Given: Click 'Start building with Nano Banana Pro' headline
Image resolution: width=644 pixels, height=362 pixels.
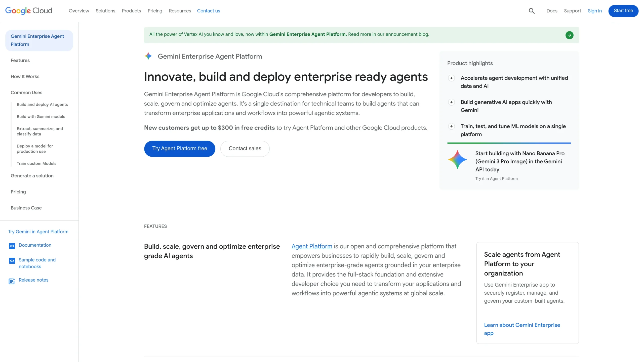Looking at the screenshot, I should coord(520,161).
